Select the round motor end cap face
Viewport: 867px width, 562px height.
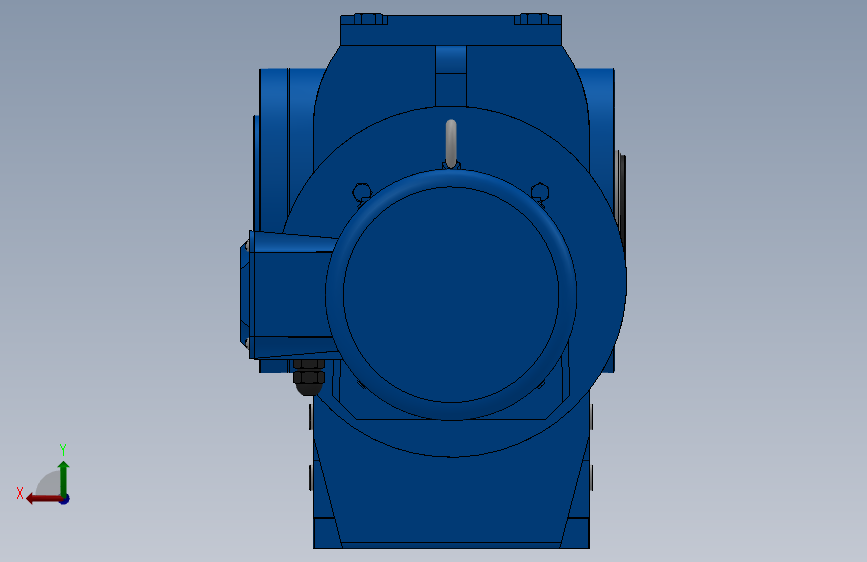click(x=451, y=295)
